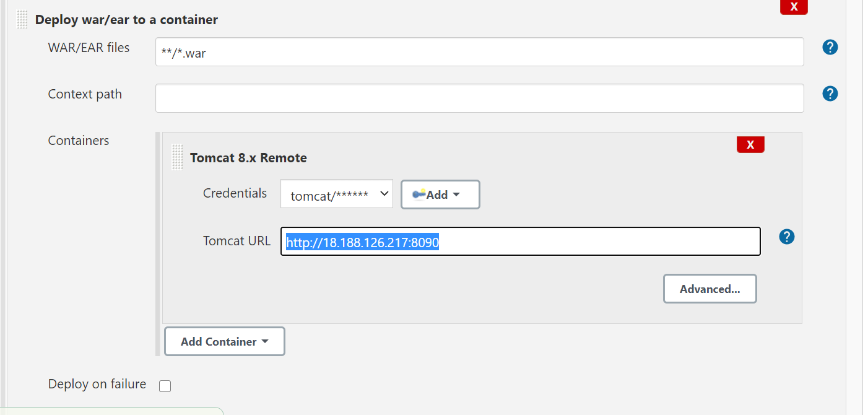Screen dimensions: 868x415
Task: Expand the Add credentials button menu
Action: pyautogui.click(x=440, y=194)
